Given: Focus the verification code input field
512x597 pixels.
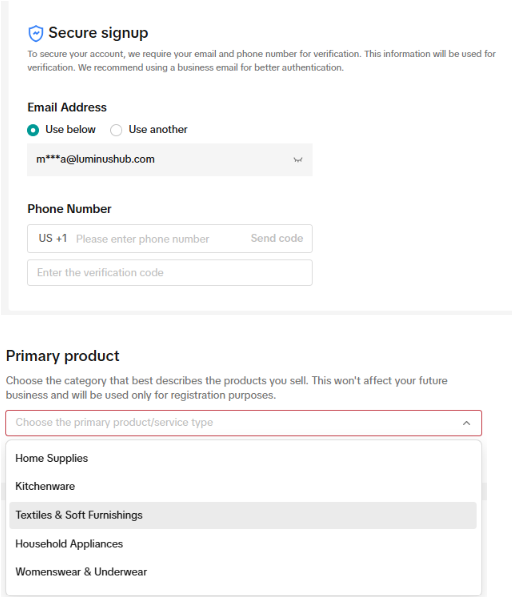Looking at the screenshot, I should point(170,273).
